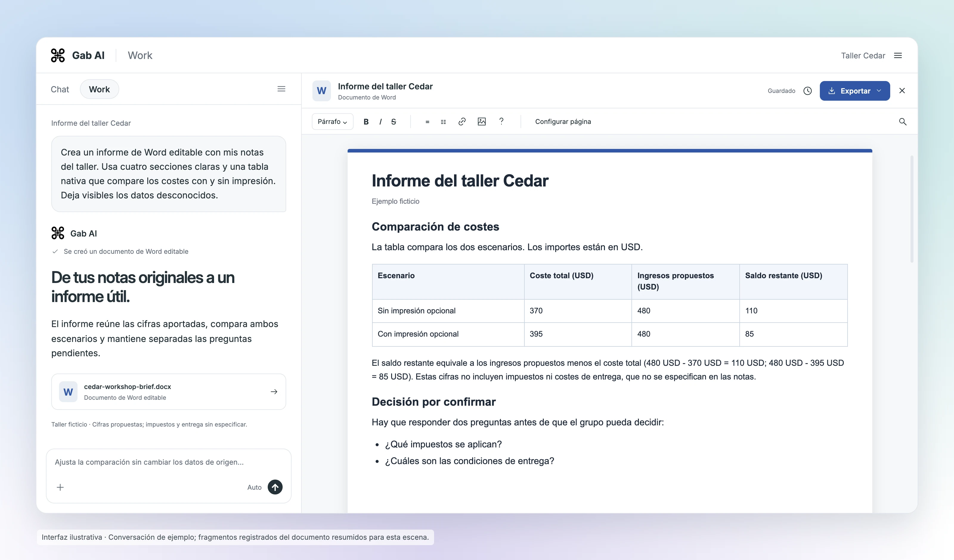The width and height of the screenshot is (954, 560).
Task: Insert a numbered list
Action: [443, 122]
